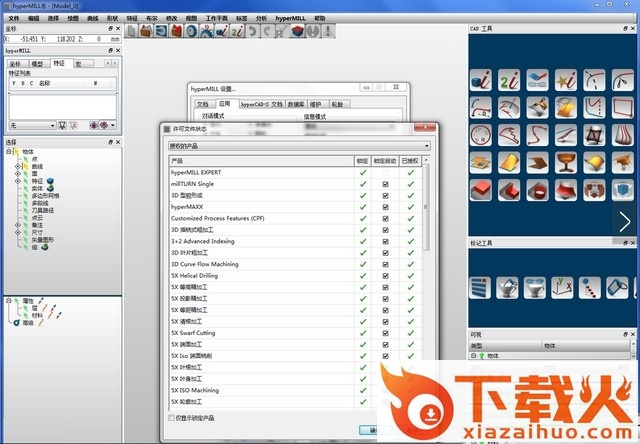
Task: Select the circle with holes CAD tool
Action: pyautogui.click(x=480, y=135)
